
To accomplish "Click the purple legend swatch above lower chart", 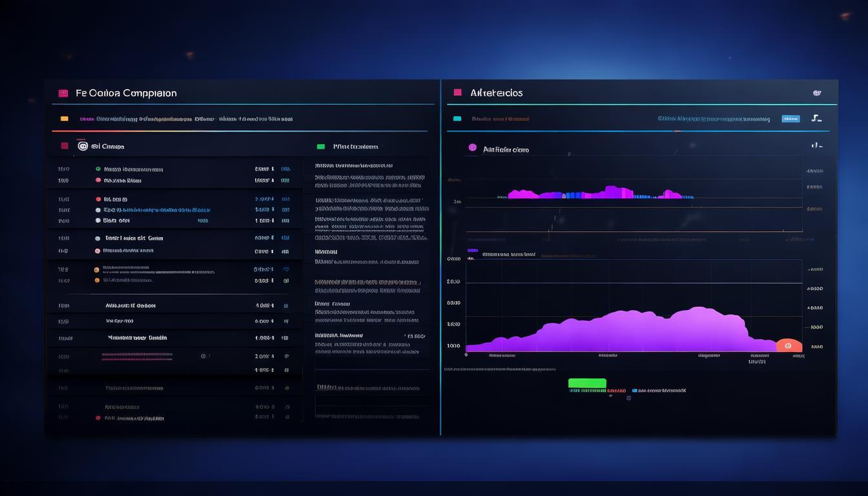I will click(472, 251).
